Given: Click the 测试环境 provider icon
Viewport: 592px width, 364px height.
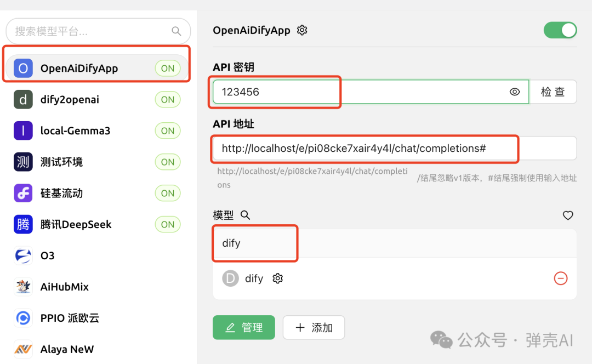Looking at the screenshot, I should 23,162.
